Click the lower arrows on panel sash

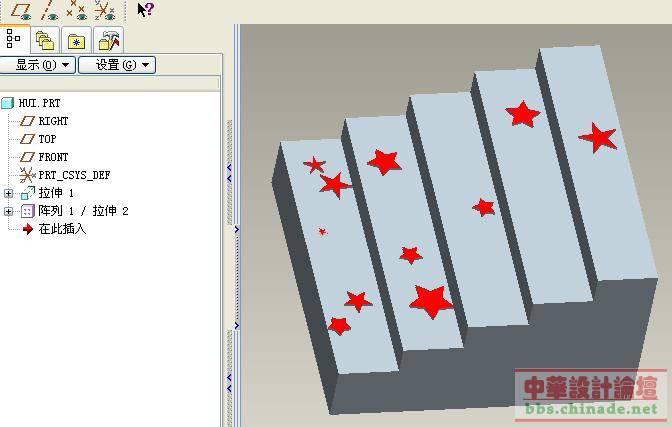coord(229,383)
